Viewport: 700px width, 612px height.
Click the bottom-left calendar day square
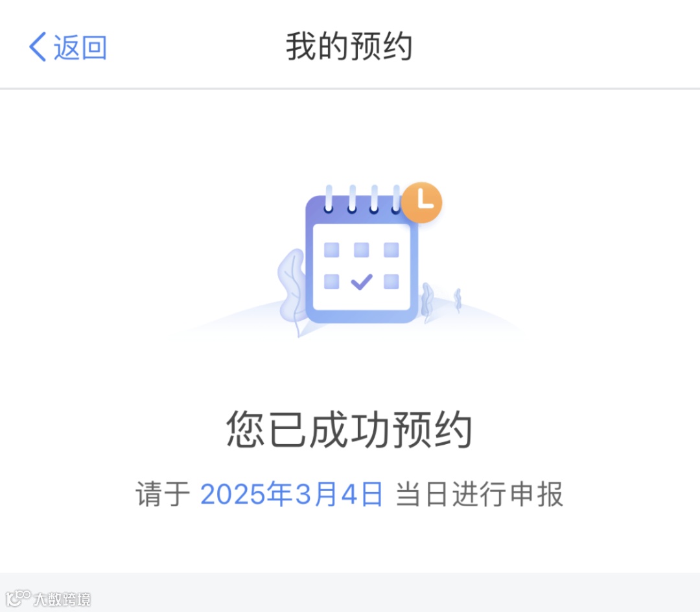click(332, 281)
